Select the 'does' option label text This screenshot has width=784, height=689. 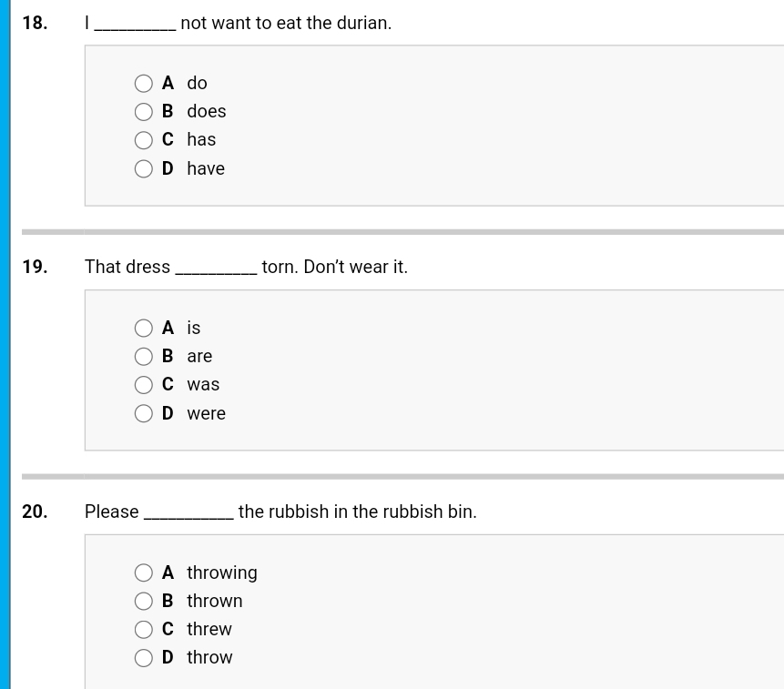206,111
